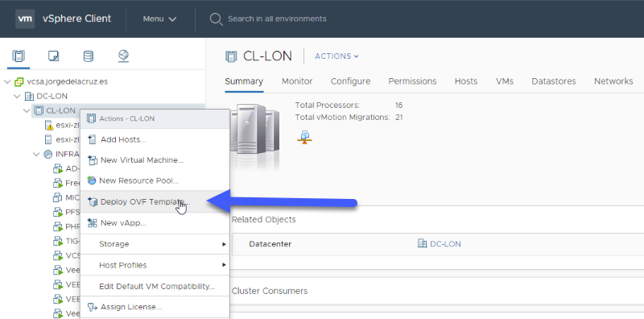Click the host warning icon of first esxi host

click(49, 125)
